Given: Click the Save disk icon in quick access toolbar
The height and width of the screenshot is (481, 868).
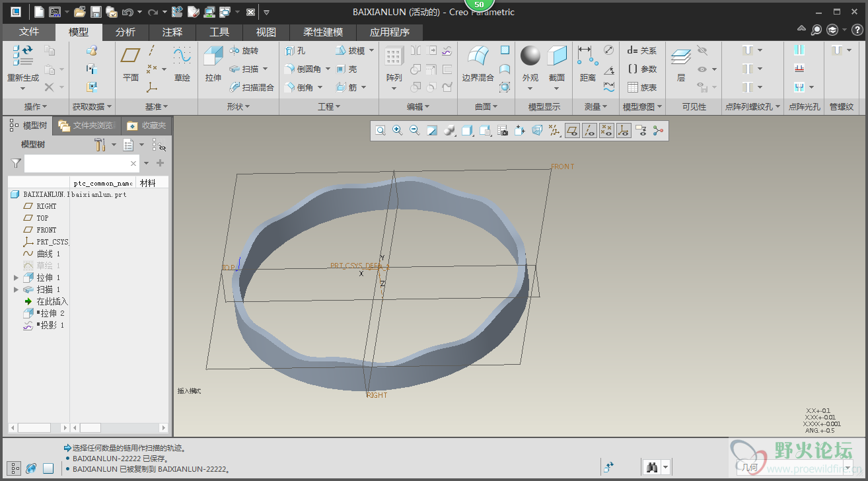Looking at the screenshot, I should 96,12.
